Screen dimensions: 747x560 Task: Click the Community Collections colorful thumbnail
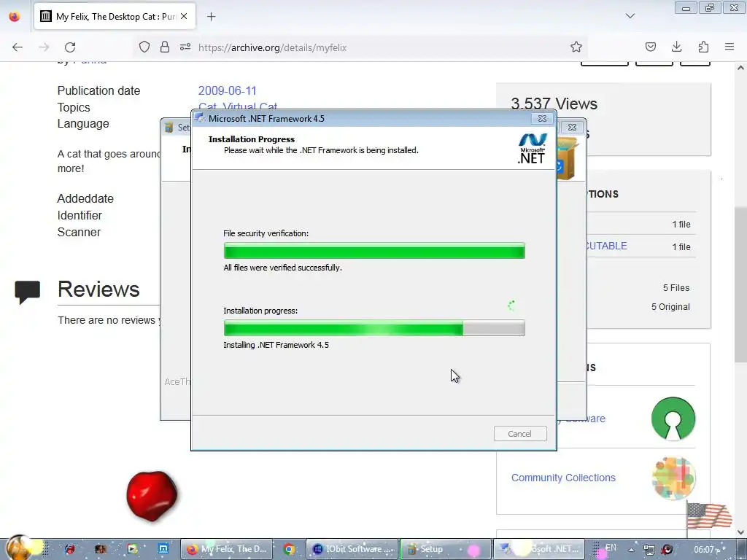click(673, 478)
